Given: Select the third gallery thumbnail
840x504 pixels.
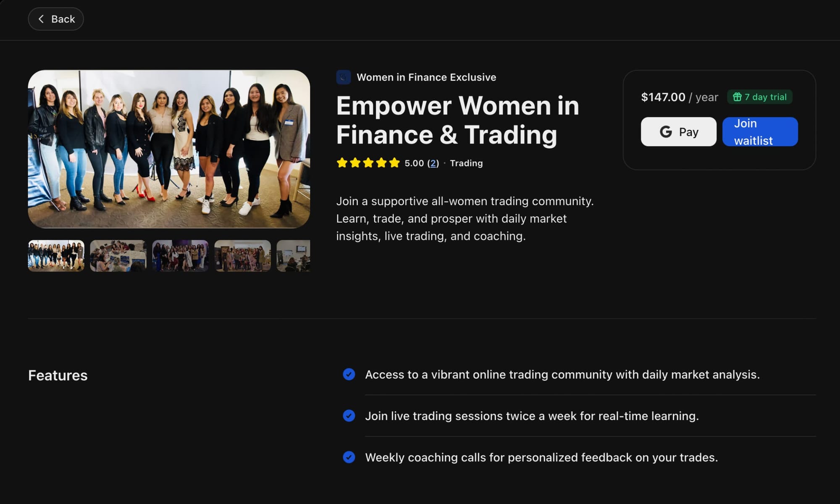Looking at the screenshot, I should (x=180, y=256).
